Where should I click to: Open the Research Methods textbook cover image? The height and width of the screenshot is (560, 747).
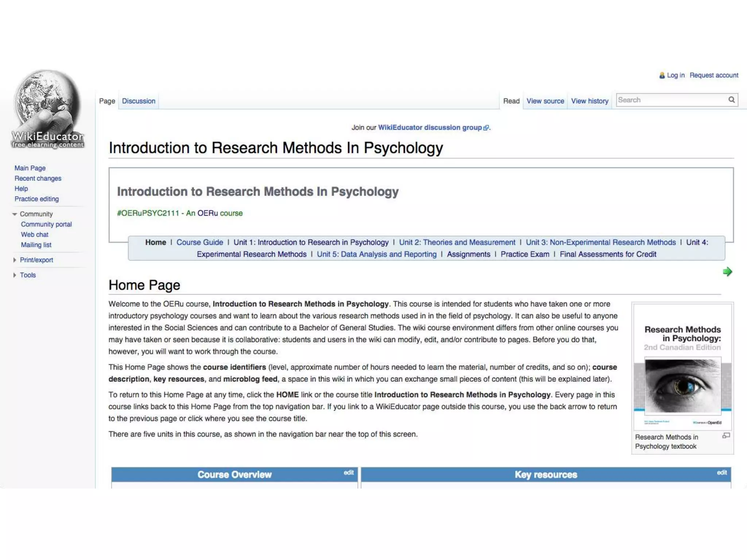[682, 367]
